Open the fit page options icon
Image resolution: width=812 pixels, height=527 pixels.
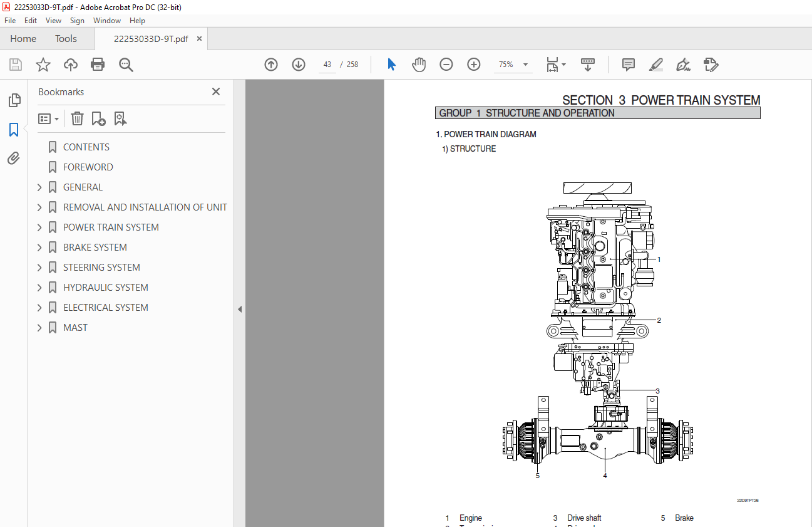(x=555, y=65)
